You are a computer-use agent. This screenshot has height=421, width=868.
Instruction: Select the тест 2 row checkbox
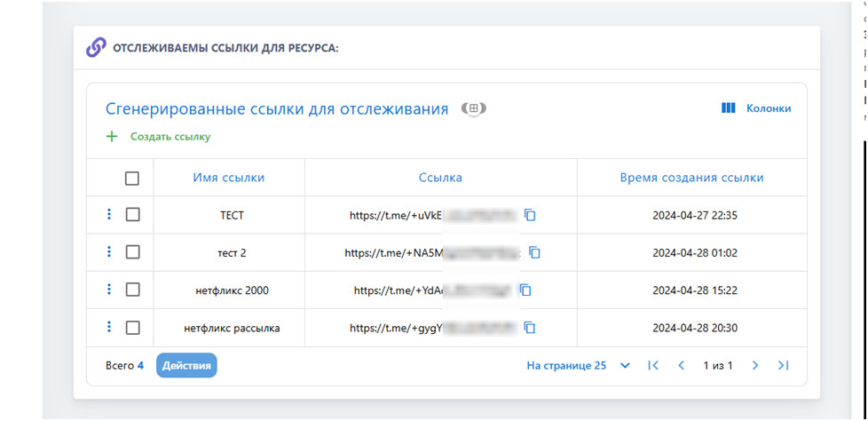pyautogui.click(x=132, y=252)
